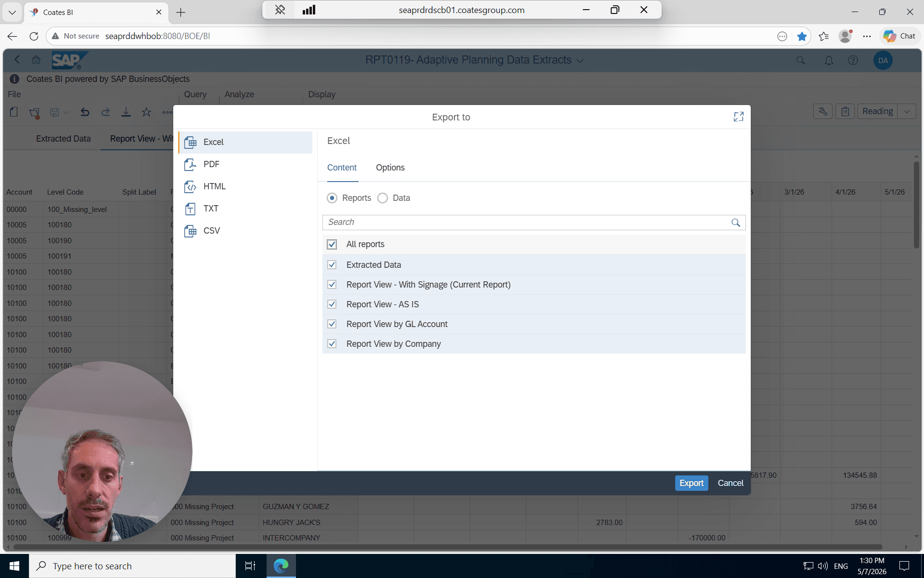This screenshot has height=578, width=924.
Task: Add report to favorites star
Action: point(146,112)
